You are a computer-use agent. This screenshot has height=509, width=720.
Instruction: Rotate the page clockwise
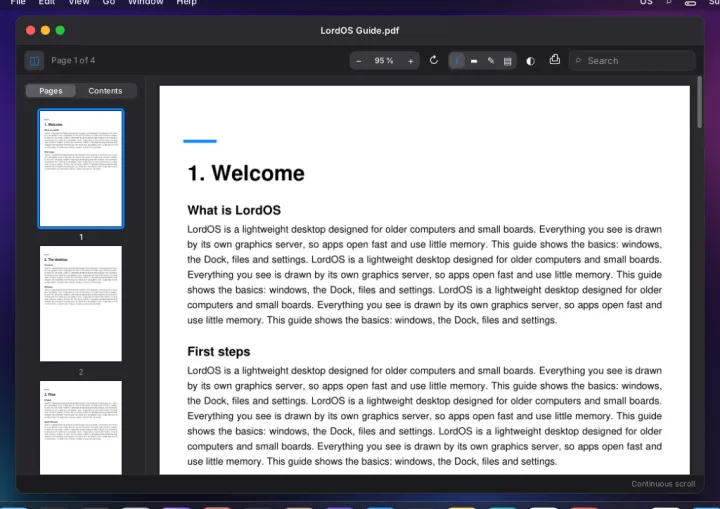coord(433,60)
